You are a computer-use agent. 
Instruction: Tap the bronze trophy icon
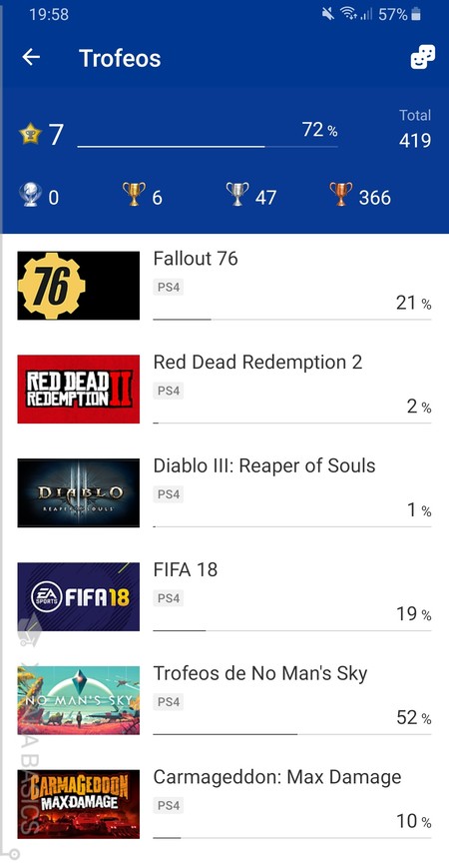(340, 195)
